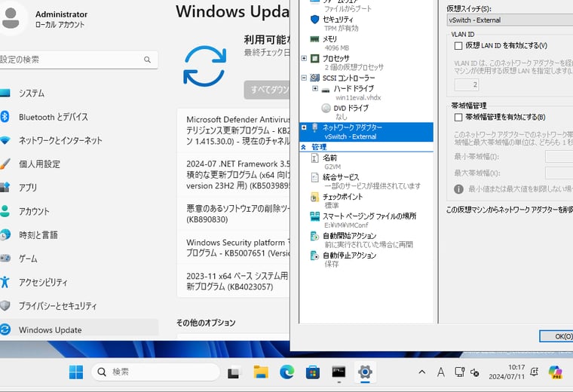Select the メモリ memory chip icon
The image size is (573, 392).
(x=314, y=39)
